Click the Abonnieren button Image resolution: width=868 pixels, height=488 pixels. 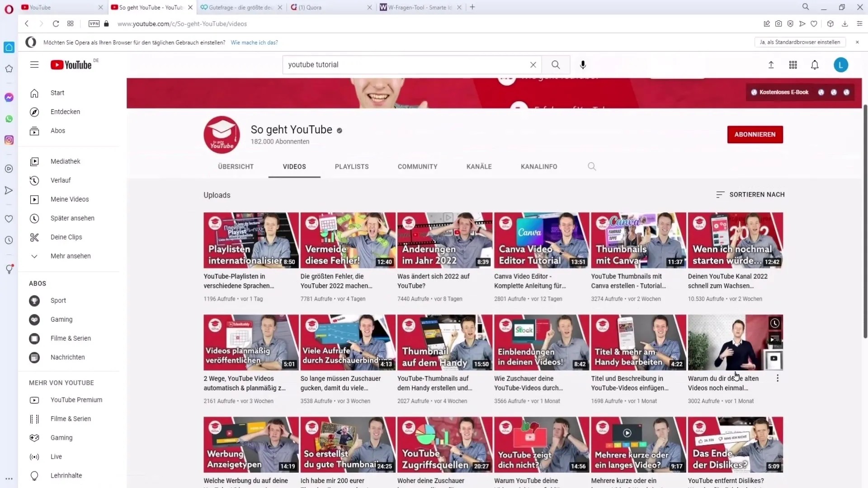[x=755, y=134]
